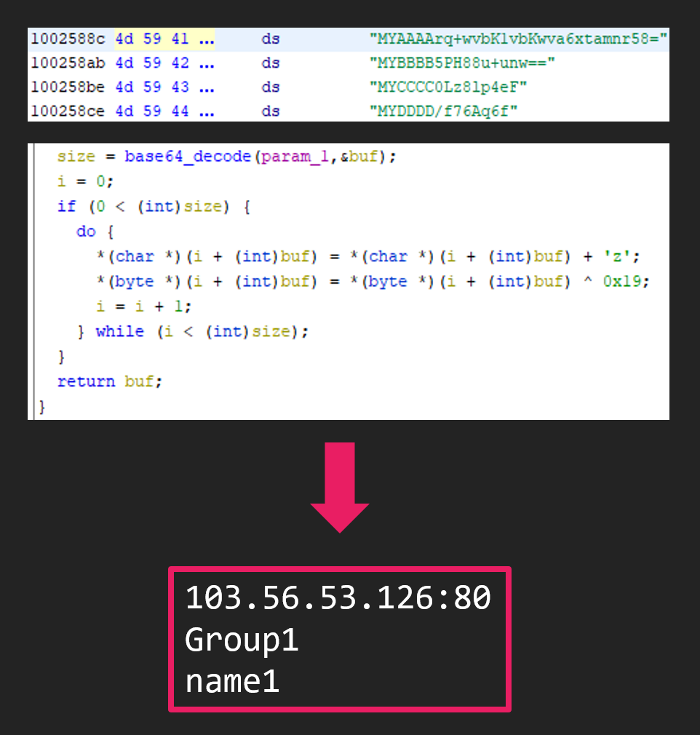The height and width of the screenshot is (735, 700).
Task: Click the return buf statement
Action: (106, 381)
